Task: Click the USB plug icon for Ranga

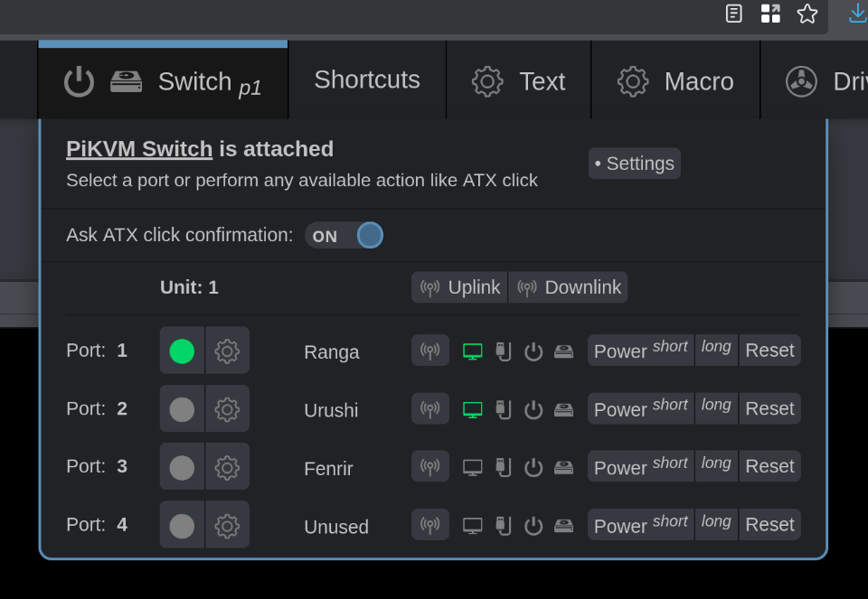Action: tap(504, 351)
